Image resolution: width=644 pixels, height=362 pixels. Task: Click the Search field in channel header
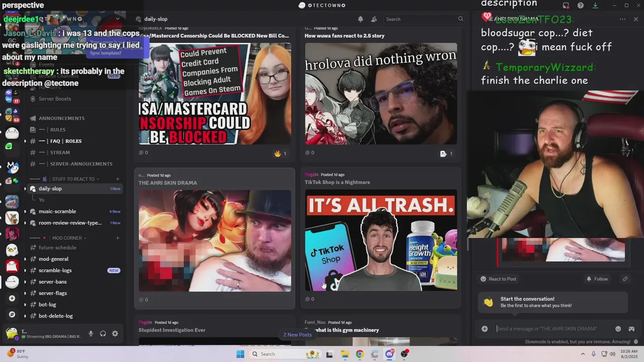point(424,19)
